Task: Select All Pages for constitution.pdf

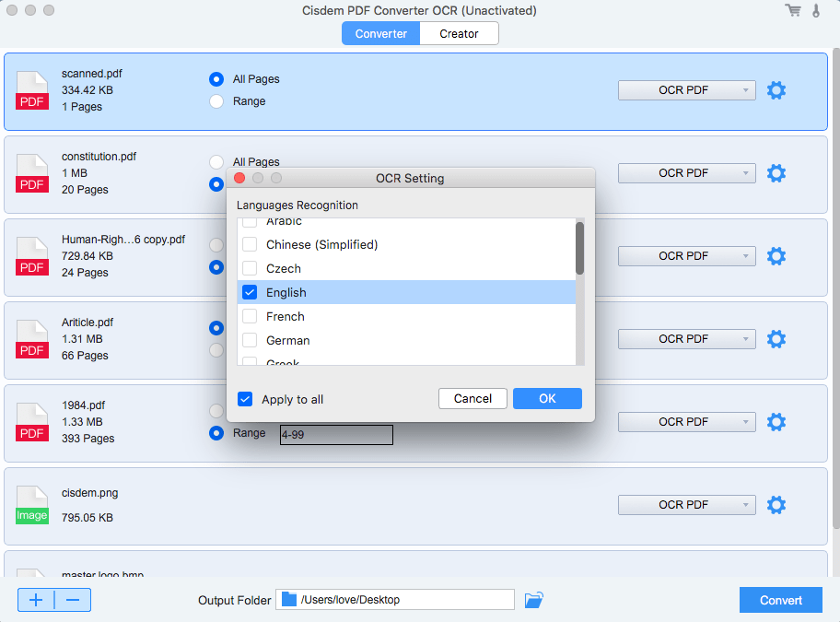Action: (216, 162)
